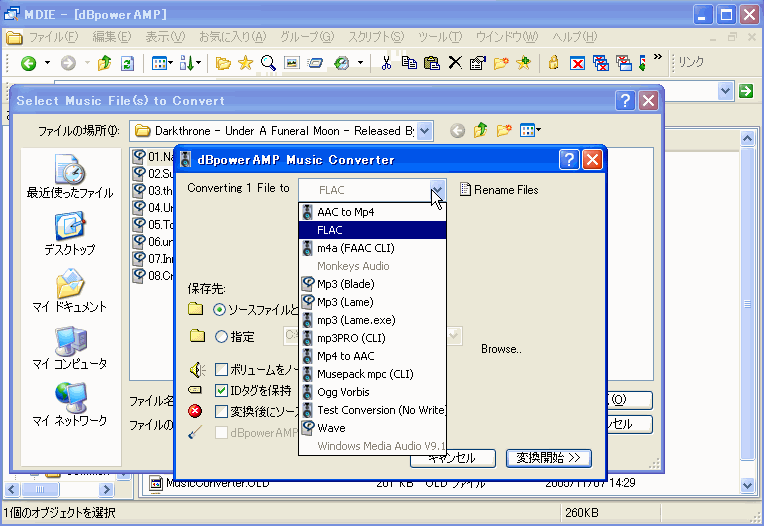Click the Up folder icon in MDIE toolbar

[x=104, y=63]
